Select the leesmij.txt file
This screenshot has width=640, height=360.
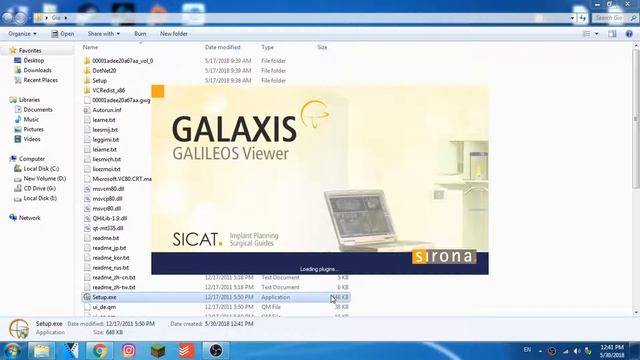pos(105,130)
